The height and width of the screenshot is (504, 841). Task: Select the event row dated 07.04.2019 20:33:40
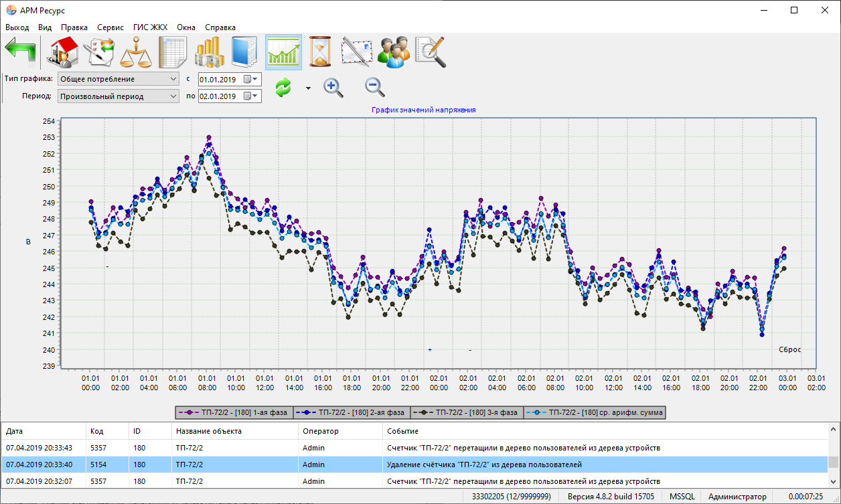tap(414, 465)
